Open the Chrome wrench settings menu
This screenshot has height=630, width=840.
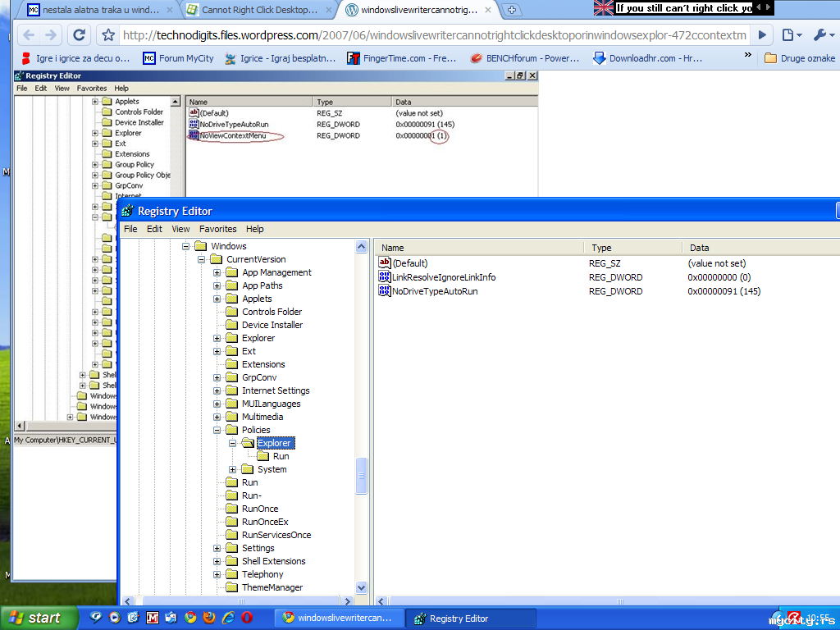(x=824, y=35)
